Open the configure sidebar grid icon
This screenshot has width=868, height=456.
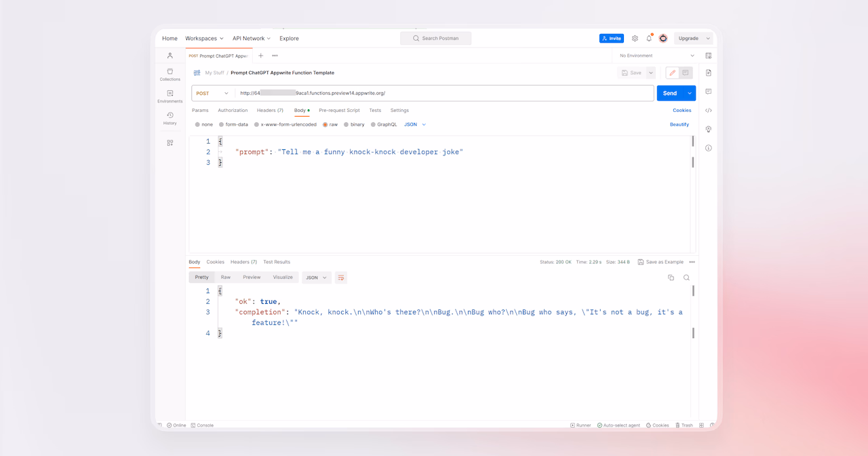tap(170, 142)
